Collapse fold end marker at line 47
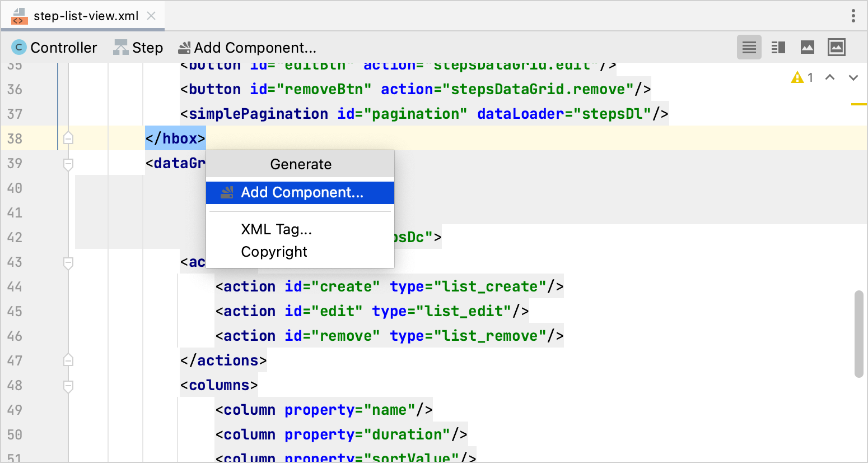Image resolution: width=868 pixels, height=463 pixels. pyautogui.click(x=68, y=360)
